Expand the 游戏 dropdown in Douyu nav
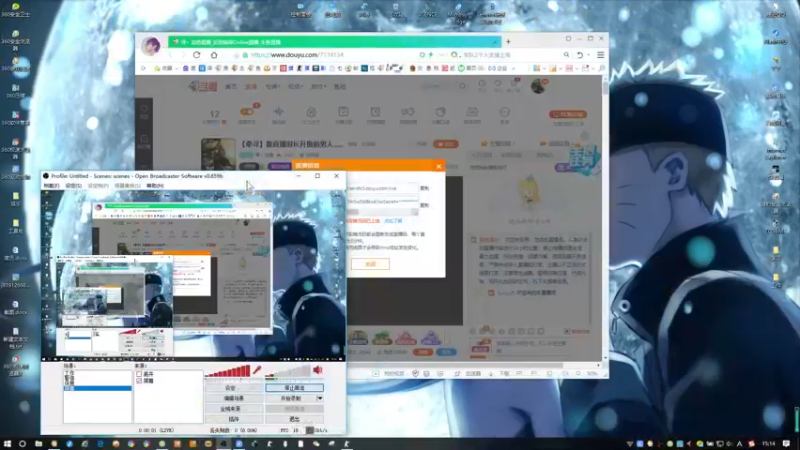The height and width of the screenshot is (450, 800). (x=318, y=87)
